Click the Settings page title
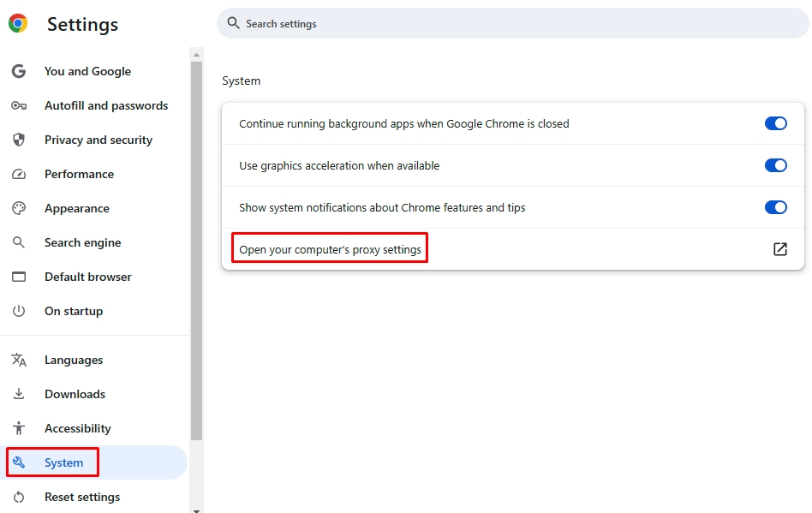Viewport: 812px width, 513px height. [x=82, y=24]
